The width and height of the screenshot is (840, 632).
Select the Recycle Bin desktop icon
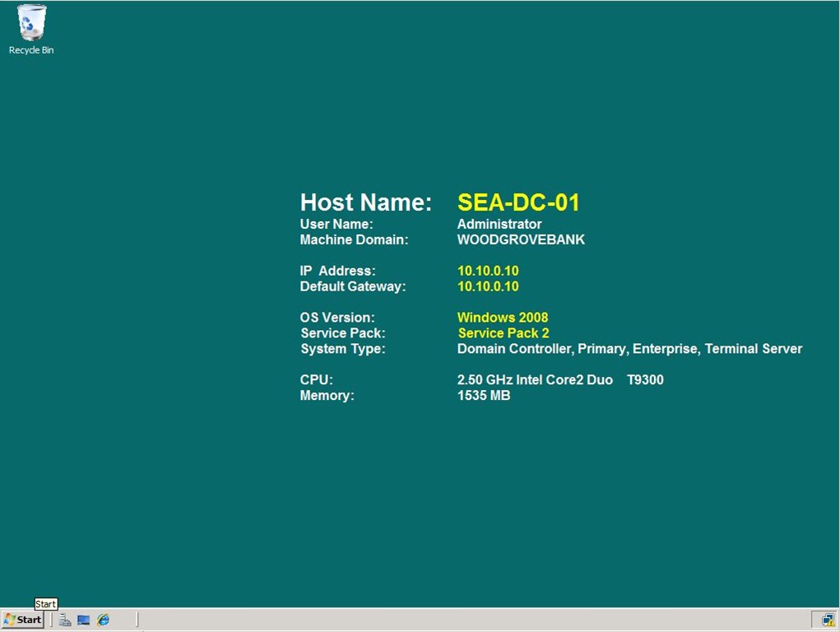(31, 30)
